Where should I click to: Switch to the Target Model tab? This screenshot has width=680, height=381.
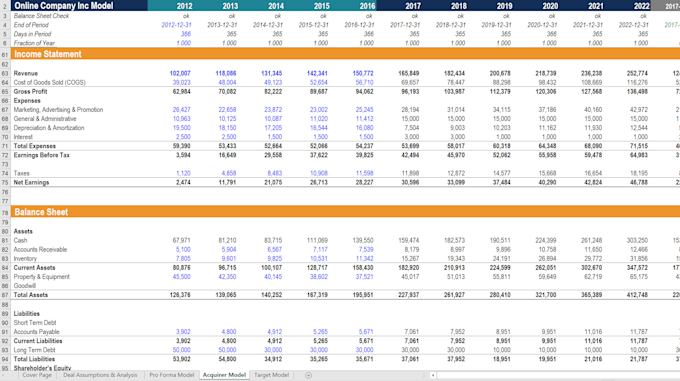271,375
